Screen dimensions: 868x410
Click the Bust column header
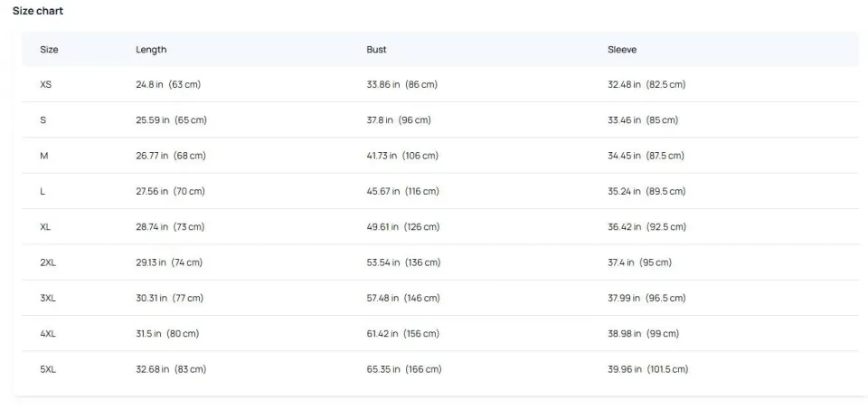[x=376, y=50]
